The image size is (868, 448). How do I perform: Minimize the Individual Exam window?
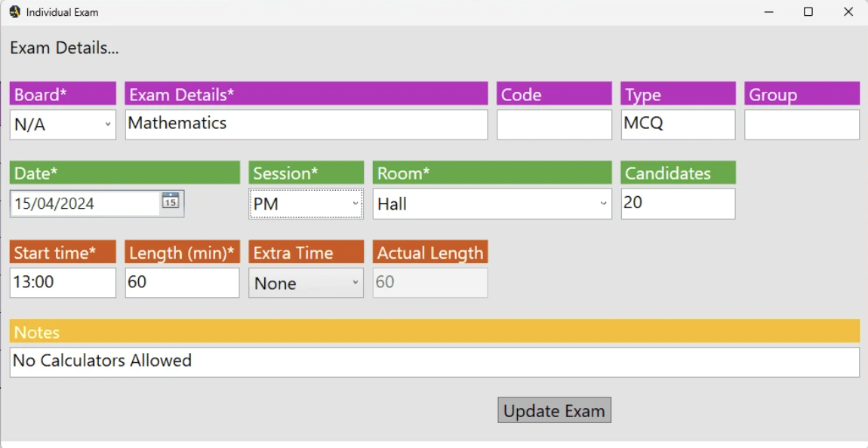click(x=769, y=12)
